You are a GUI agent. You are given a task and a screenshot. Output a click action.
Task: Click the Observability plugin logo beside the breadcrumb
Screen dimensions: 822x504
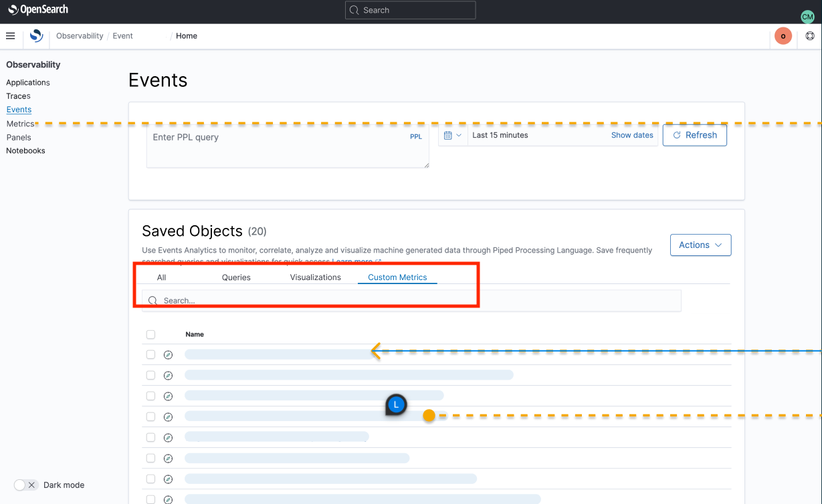pyautogui.click(x=36, y=35)
